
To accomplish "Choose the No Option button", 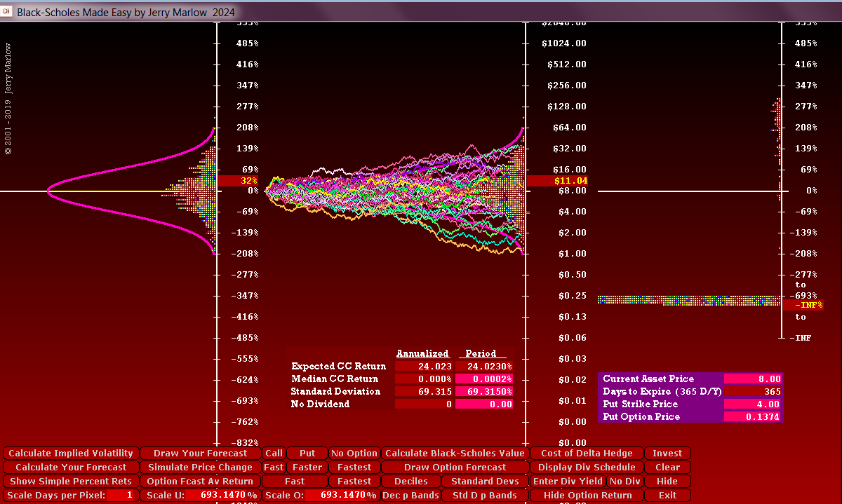I will (x=354, y=454).
